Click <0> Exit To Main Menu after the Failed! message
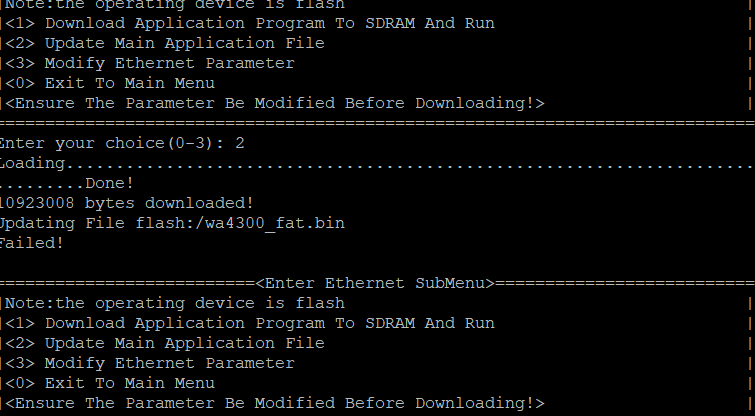 [x=128, y=383]
